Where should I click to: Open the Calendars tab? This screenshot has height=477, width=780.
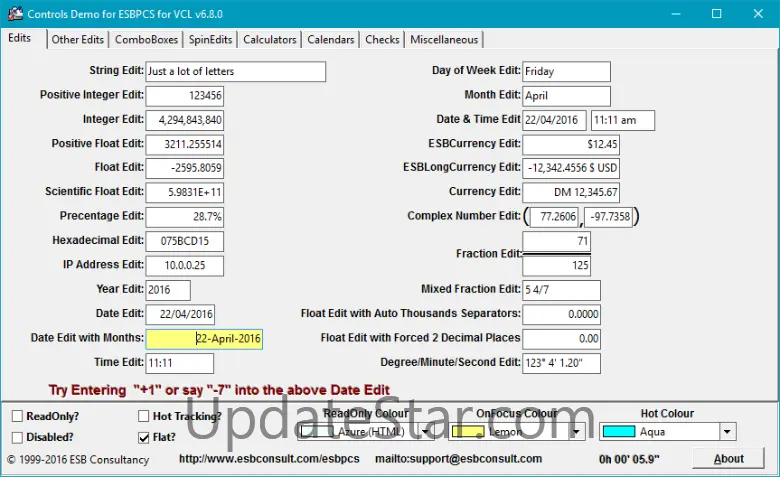pos(331,40)
